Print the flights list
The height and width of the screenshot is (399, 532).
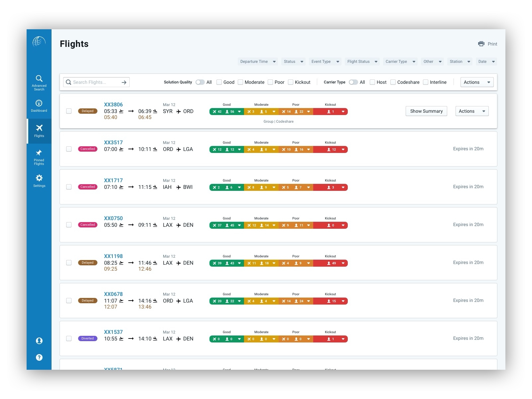coord(487,44)
